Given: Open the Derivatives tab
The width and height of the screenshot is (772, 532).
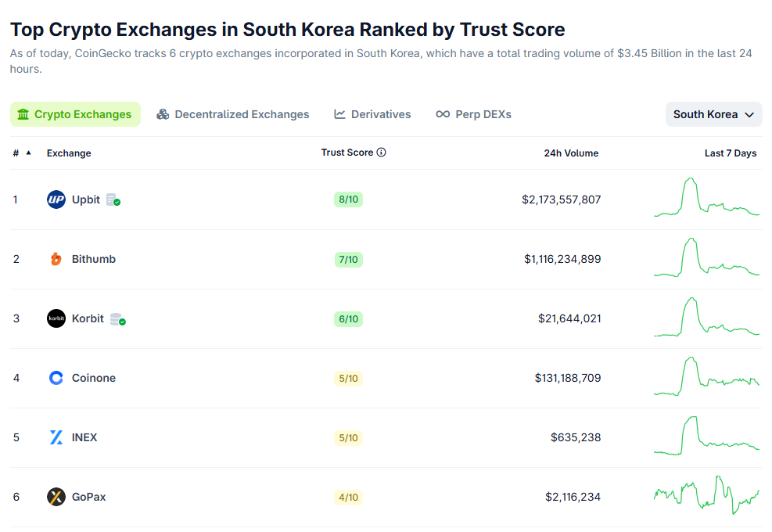Looking at the screenshot, I should tap(372, 114).
